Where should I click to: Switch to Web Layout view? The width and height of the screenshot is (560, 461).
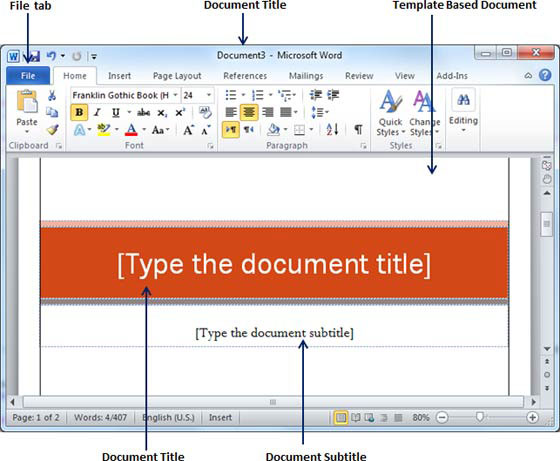(369, 417)
